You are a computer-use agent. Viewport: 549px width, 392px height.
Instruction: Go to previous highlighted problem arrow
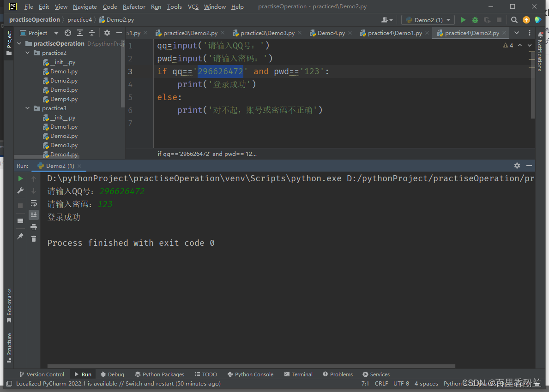coord(519,46)
